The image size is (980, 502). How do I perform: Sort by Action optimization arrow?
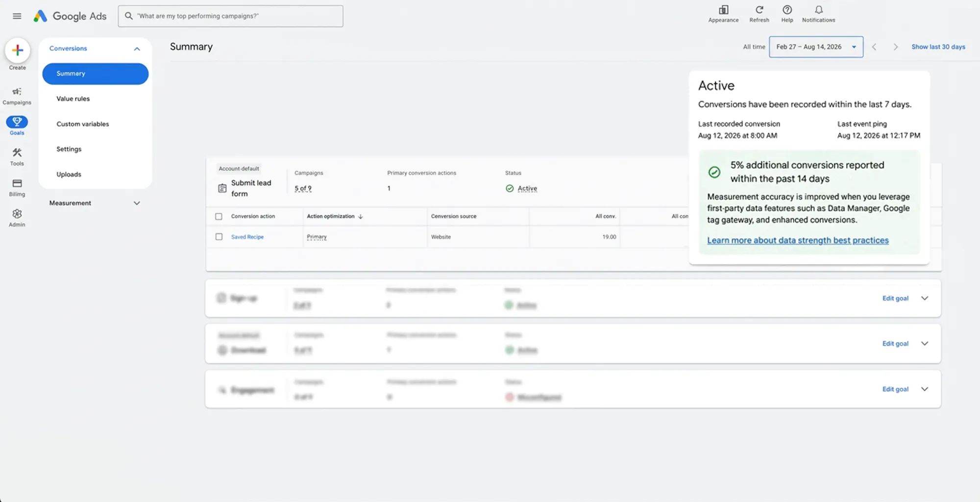tap(361, 217)
